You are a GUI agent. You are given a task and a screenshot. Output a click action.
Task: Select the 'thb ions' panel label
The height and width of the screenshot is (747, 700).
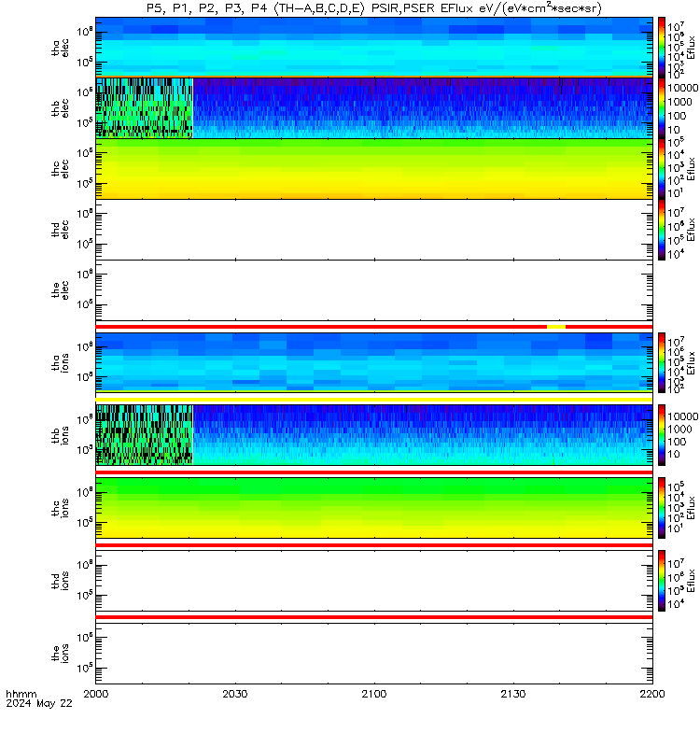pyautogui.click(x=60, y=435)
